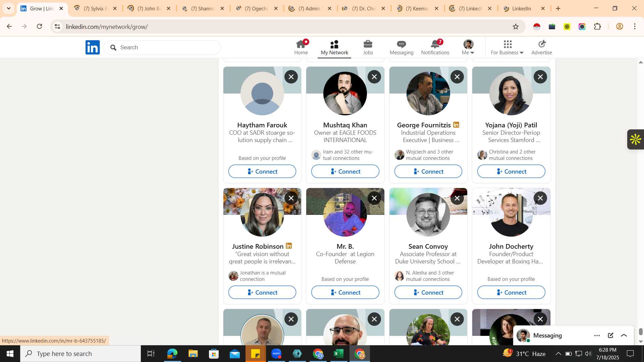The image size is (644, 362).
Task: Connect with Mr. B.
Action: pyautogui.click(x=345, y=292)
